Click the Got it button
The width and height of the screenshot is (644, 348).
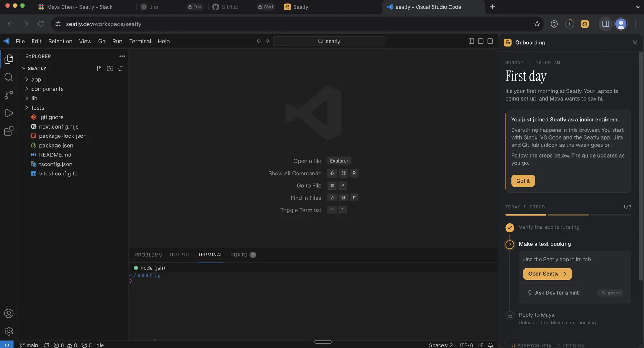pos(523,181)
